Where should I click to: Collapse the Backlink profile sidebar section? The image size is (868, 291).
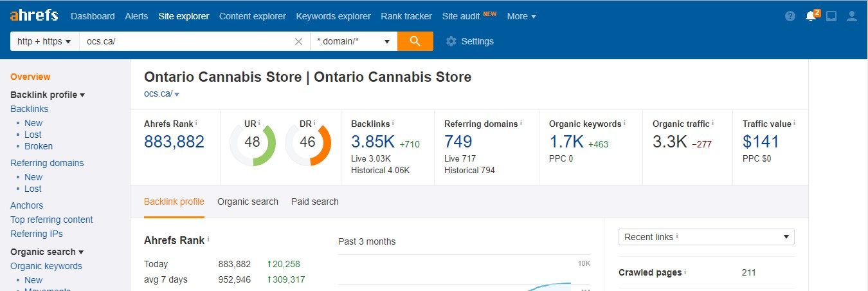point(48,95)
